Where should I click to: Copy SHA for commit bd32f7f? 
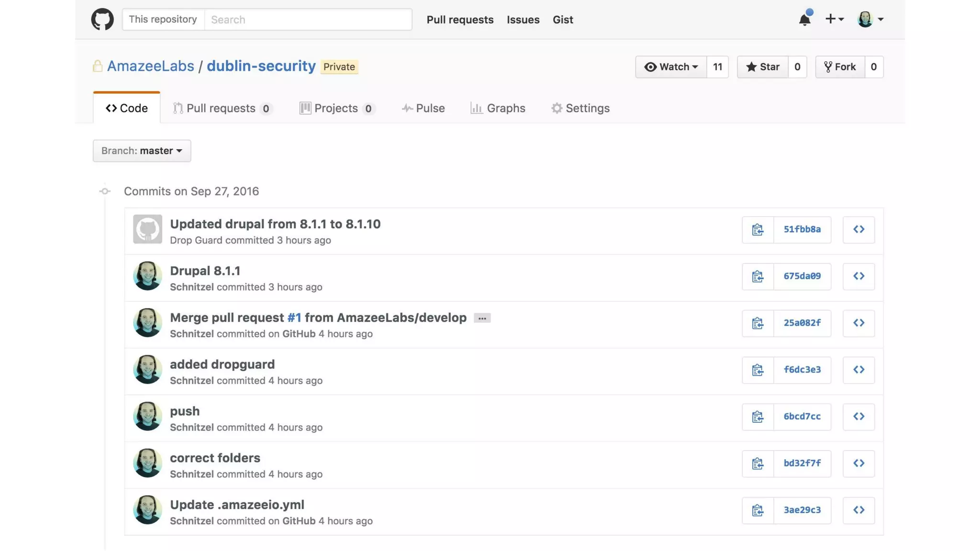point(757,463)
